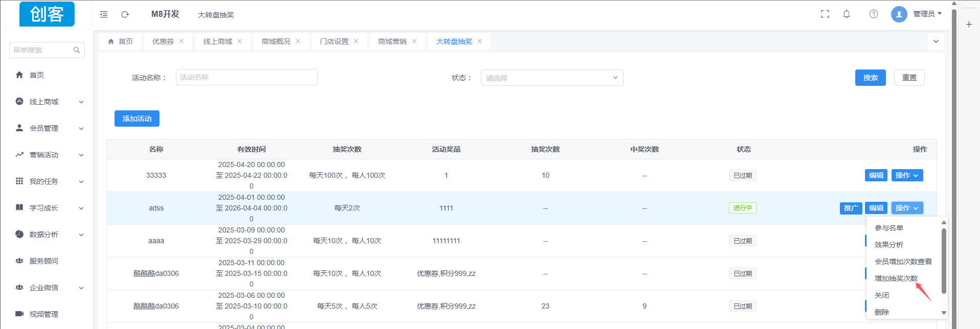Screen dimensions: 980x329
Task: Click the dropdown menu scrollbar
Action: pyautogui.click(x=944, y=261)
